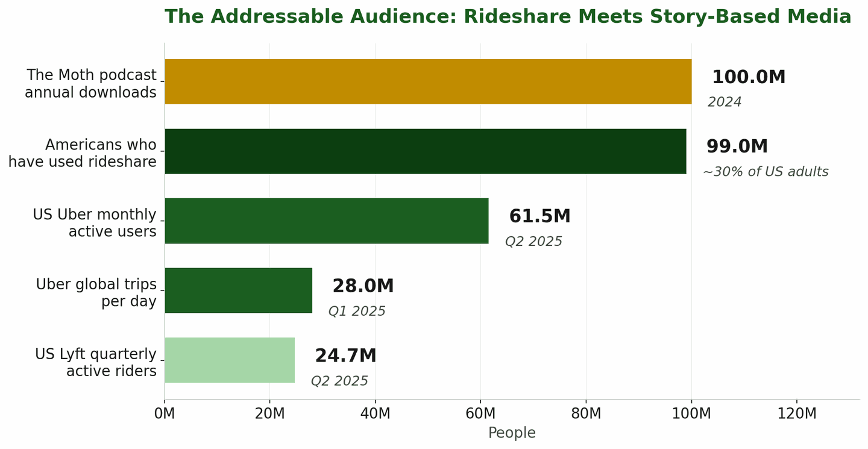This screenshot has width=868, height=449.
Task: Click the chart title about Addressable Audience
Action: click(508, 17)
